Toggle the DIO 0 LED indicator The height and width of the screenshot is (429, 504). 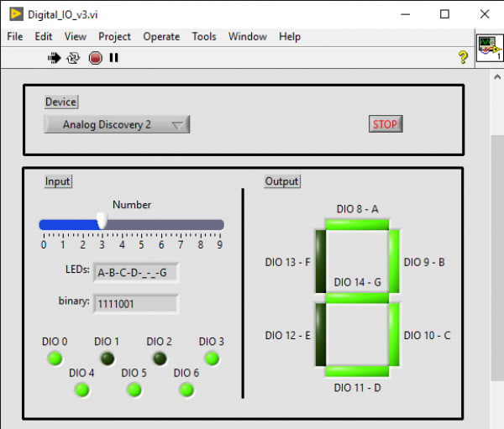point(55,358)
